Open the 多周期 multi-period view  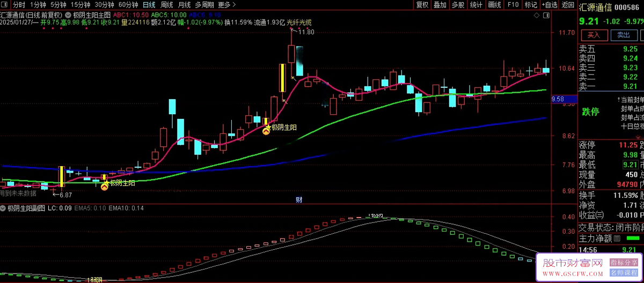click(x=204, y=5)
